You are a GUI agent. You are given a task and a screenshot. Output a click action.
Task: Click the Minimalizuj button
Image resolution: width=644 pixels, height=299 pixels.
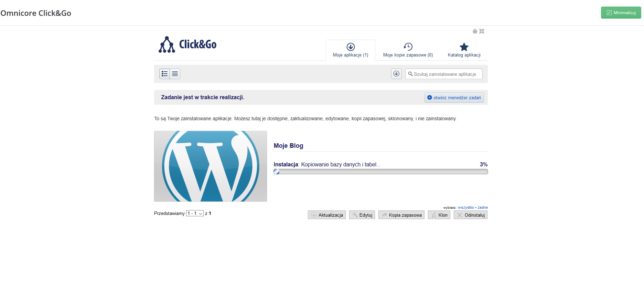click(x=621, y=13)
